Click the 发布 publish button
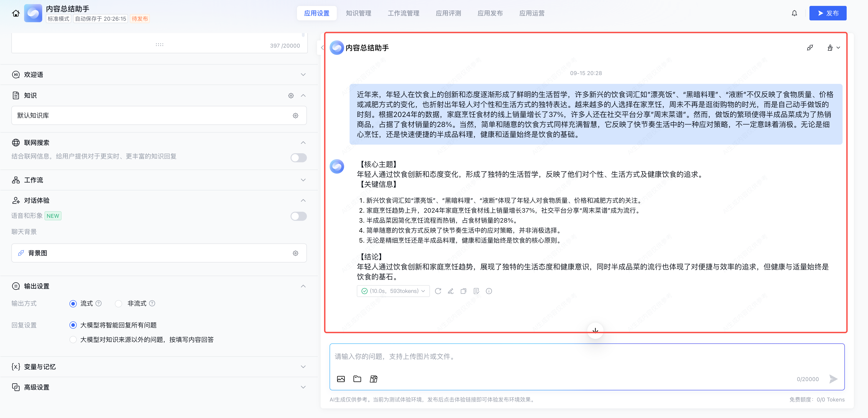 (828, 13)
